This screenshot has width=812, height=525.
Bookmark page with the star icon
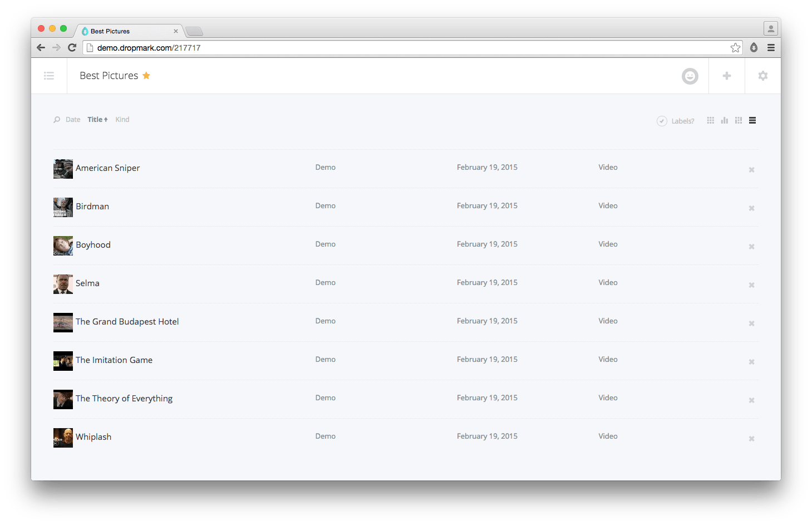(x=735, y=48)
